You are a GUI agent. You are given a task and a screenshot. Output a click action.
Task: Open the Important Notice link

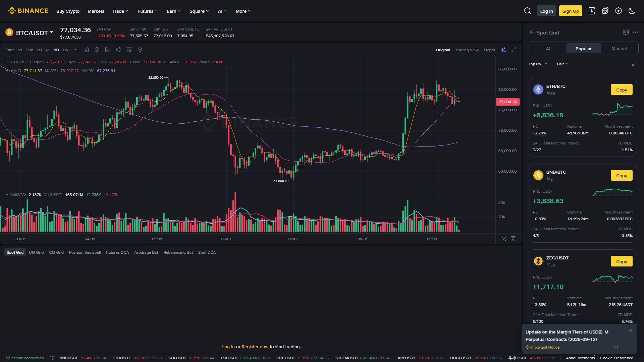[x=543, y=347]
